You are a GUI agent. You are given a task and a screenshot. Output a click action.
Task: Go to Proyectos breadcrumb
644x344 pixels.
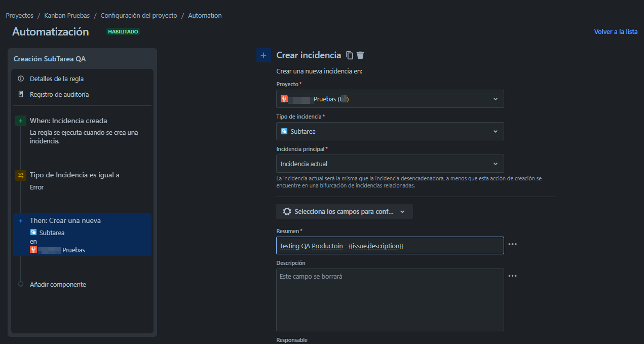20,16
